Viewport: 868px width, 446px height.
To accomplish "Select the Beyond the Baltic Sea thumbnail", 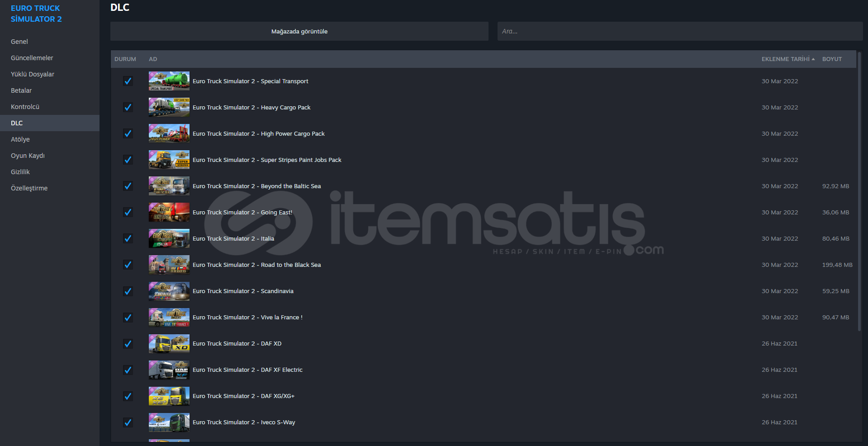I will pyautogui.click(x=169, y=186).
